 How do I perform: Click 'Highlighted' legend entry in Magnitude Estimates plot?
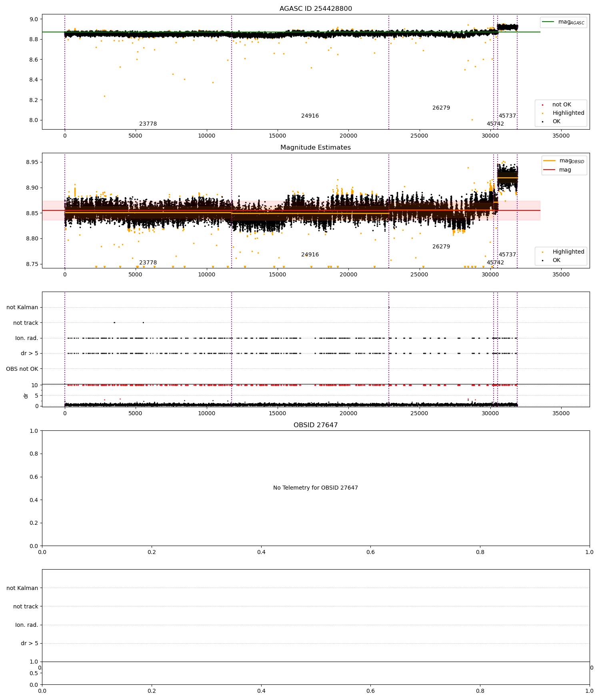click(x=563, y=252)
